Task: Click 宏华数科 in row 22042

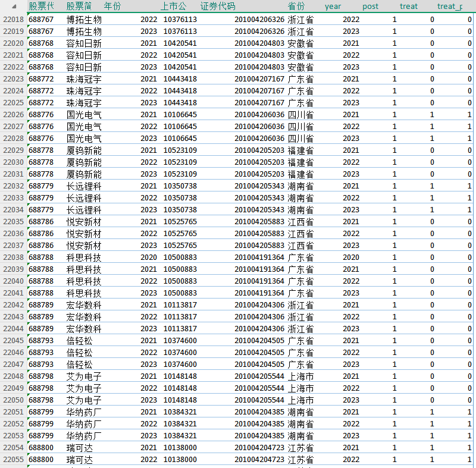Action: [84, 305]
